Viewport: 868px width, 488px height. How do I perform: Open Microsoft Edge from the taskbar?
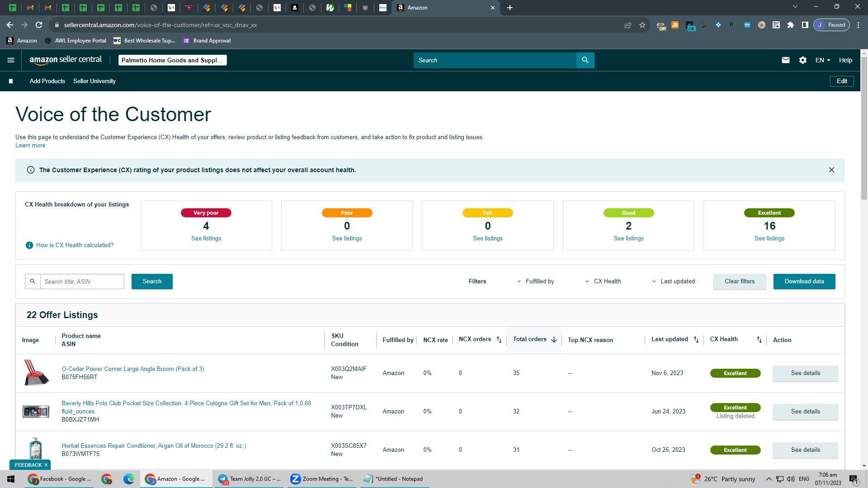click(x=129, y=479)
